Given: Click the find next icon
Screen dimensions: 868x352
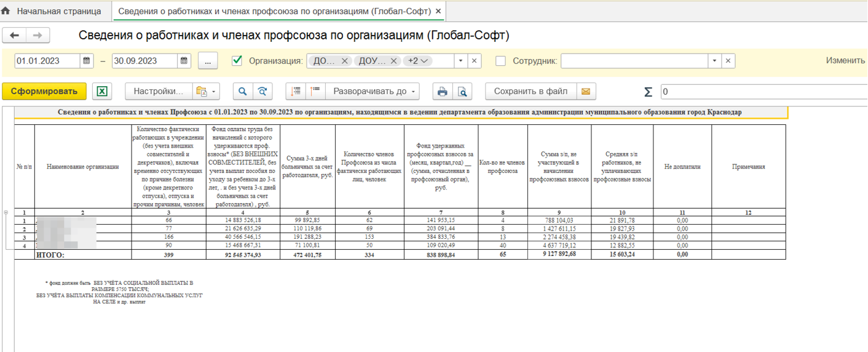Looking at the screenshot, I should [262, 91].
